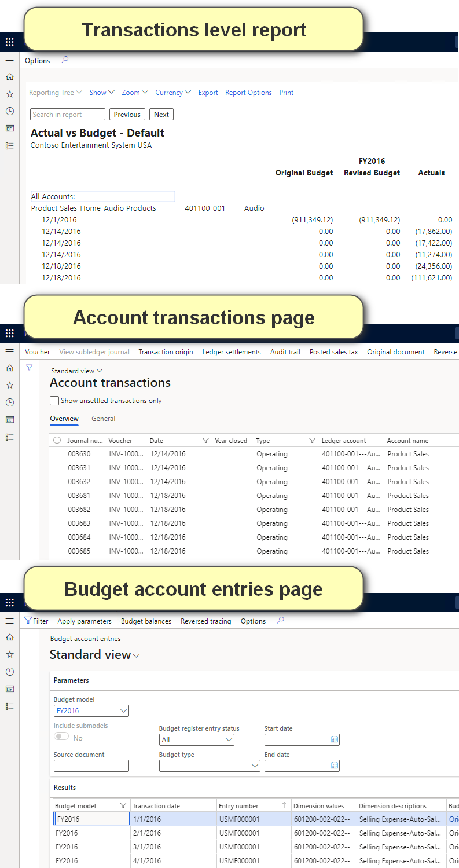Click the Home icon in the Account transactions sidebar
459x868 pixels.
tap(9, 368)
